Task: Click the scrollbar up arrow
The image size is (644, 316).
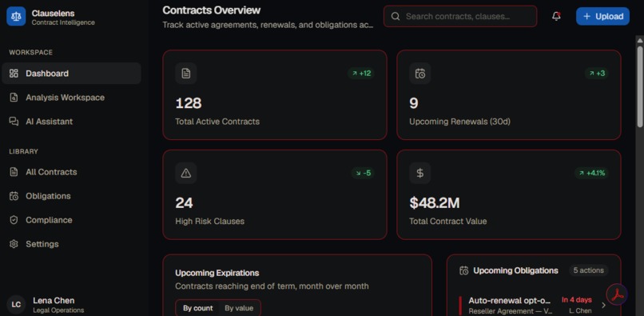Action: 640,40
